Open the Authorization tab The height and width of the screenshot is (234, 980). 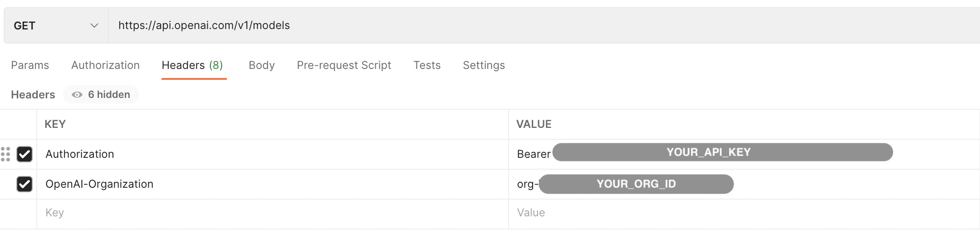coord(105,65)
